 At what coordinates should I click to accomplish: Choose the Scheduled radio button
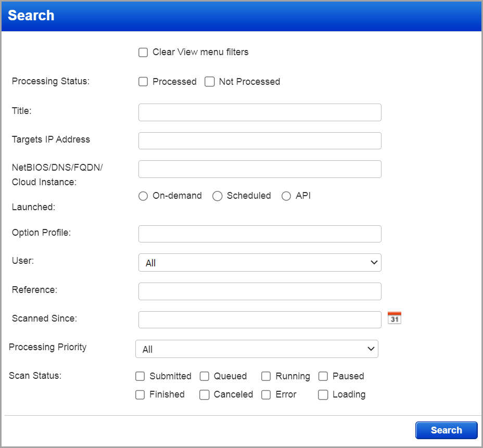click(218, 196)
